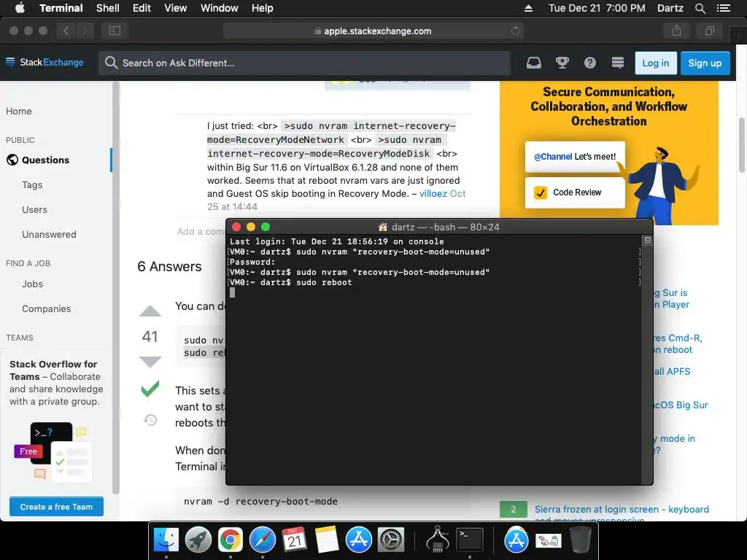Open the Window menu
This screenshot has width=747, height=560.
(219, 8)
